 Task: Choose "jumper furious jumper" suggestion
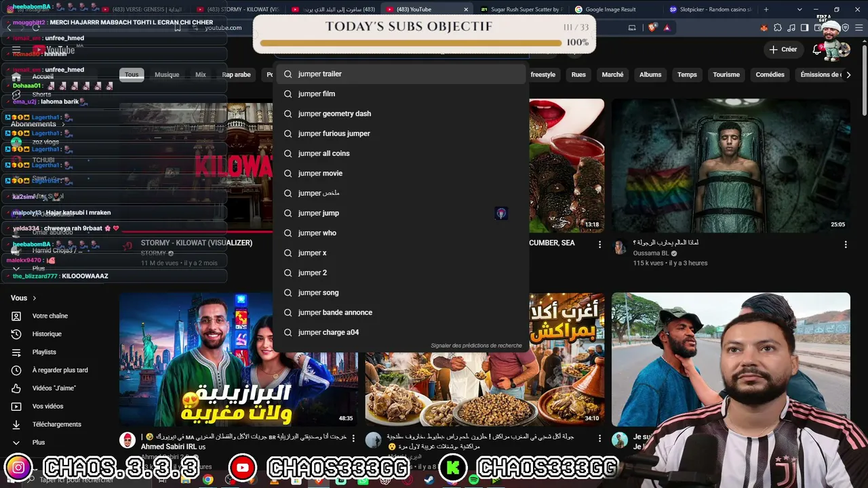400,134
